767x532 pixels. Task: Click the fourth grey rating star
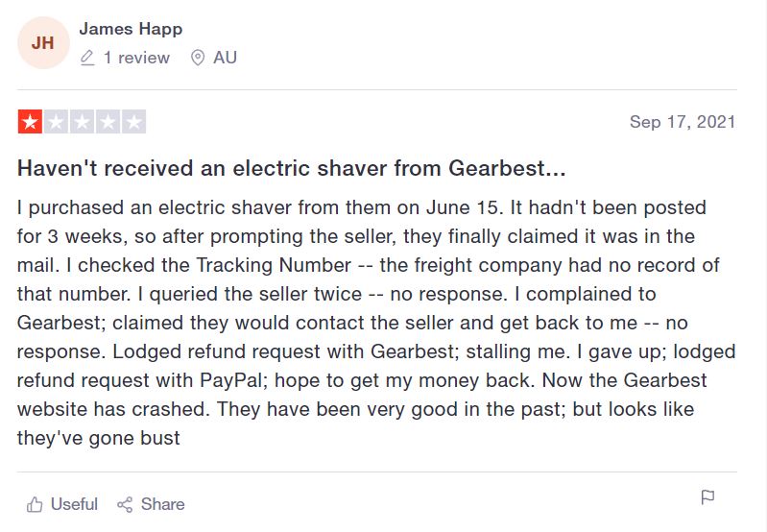point(108,122)
